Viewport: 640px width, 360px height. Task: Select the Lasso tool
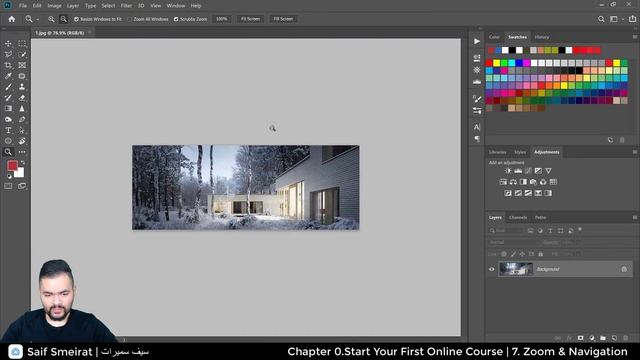[x=8, y=54]
